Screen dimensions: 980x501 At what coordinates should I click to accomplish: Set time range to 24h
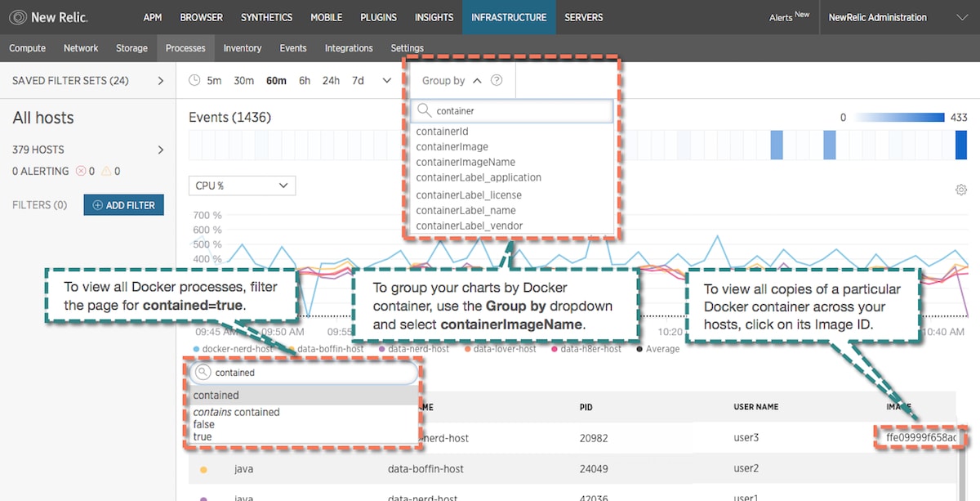pos(331,81)
